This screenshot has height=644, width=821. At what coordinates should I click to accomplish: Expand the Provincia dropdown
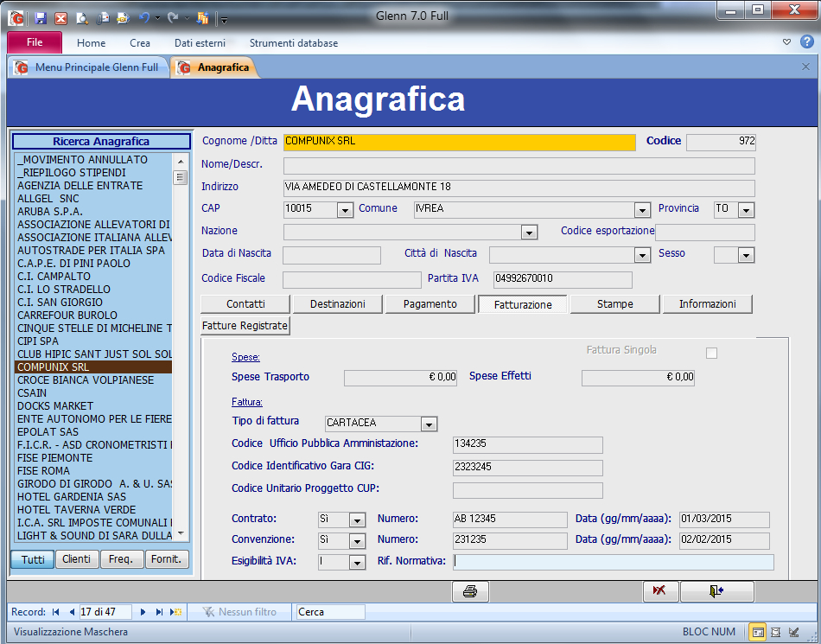(746, 210)
